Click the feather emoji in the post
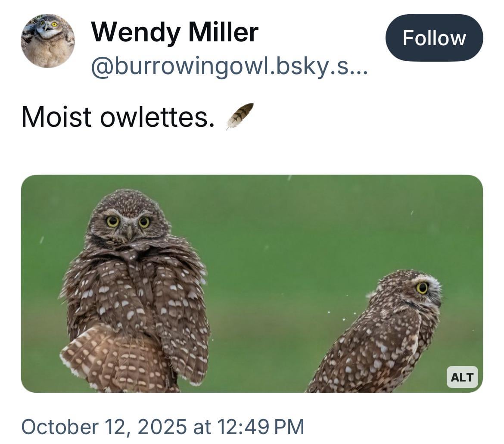Image resolution: width=504 pixels, height=444 pixels. point(240,116)
